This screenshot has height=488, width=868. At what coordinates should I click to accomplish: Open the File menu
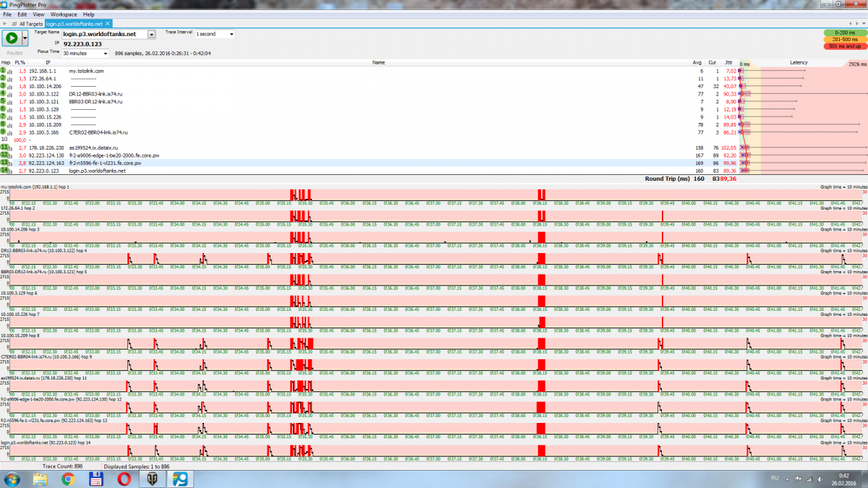click(7, 14)
